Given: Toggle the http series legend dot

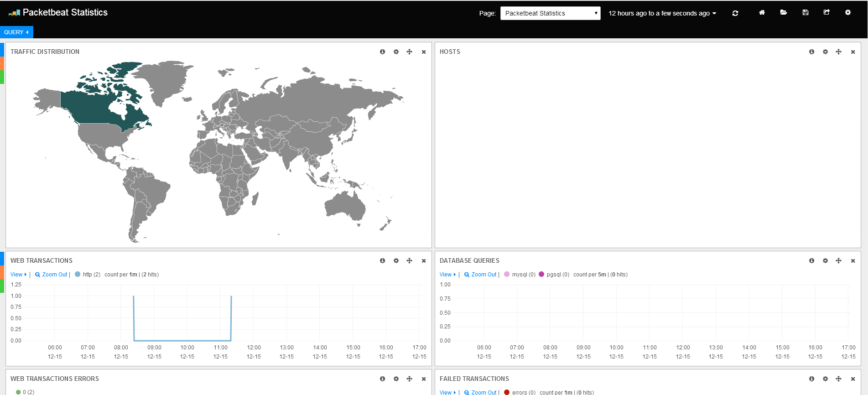Looking at the screenshot, I should click(78, 275).
